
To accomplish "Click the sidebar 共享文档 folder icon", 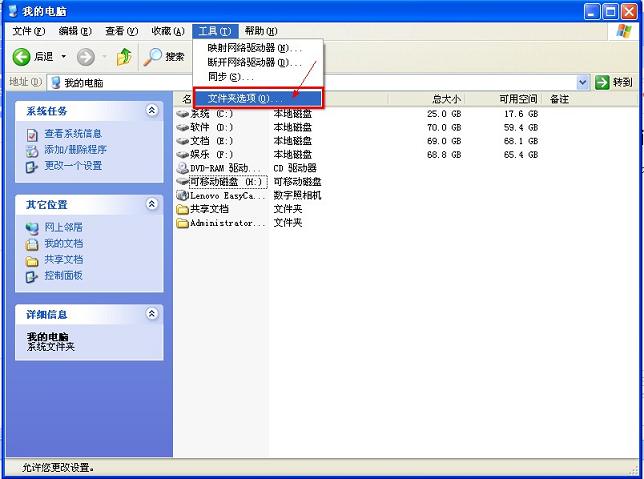I will click(32, 260).
